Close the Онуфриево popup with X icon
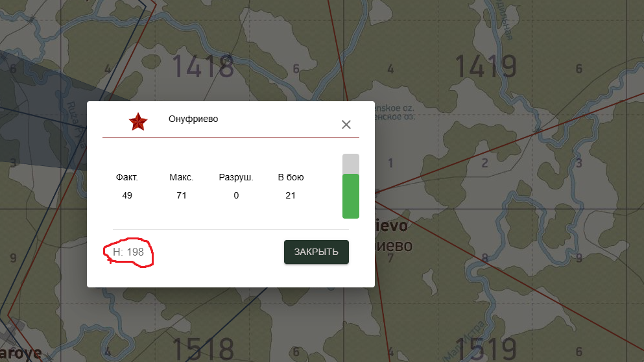The image size is (644, 362). click(x=346, y=125)
